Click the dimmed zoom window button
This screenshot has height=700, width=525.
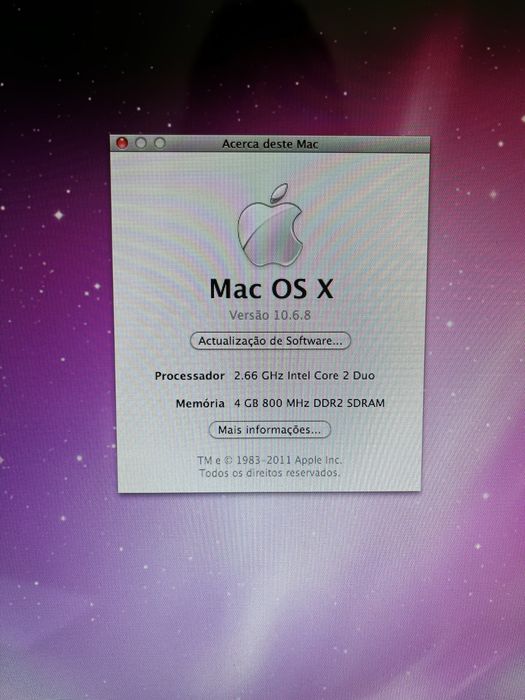[x=159, y=143]
